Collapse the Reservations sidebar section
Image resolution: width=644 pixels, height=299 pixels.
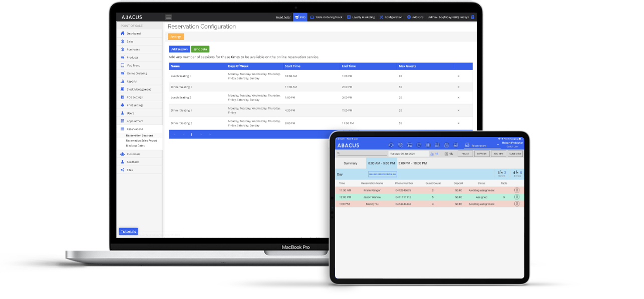coord(135,129)
